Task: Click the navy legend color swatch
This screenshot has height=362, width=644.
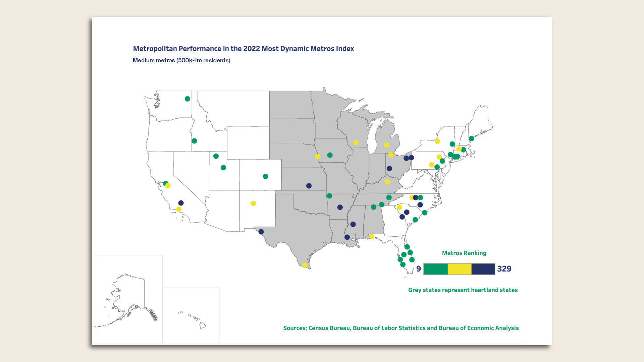Action: coord(483,269)
